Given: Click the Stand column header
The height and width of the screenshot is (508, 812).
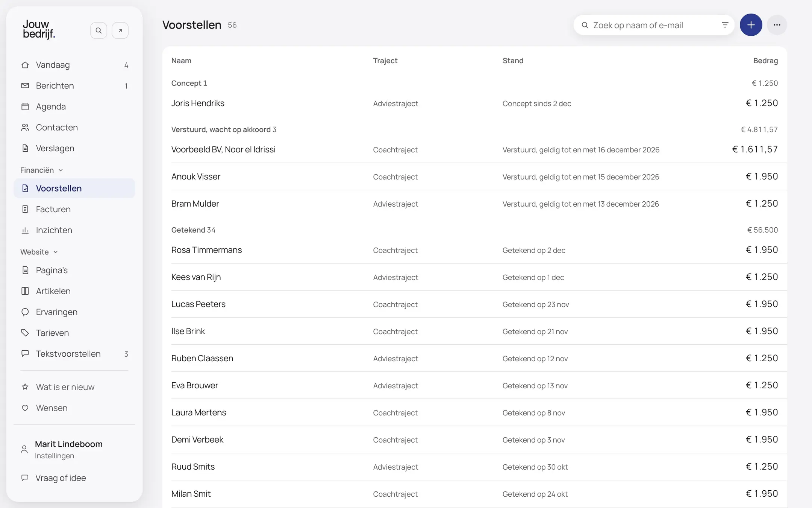Looking at the screenshot, I should coord(513,61).
